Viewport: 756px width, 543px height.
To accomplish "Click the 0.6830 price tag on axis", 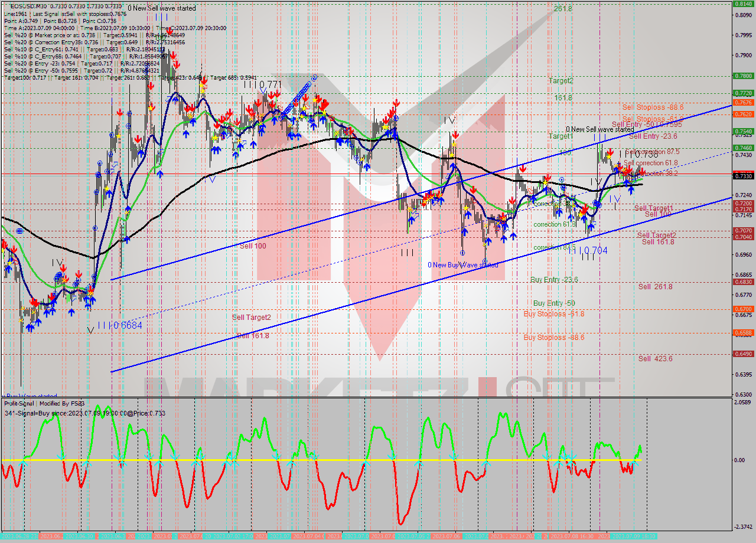I will click(743, 282).
